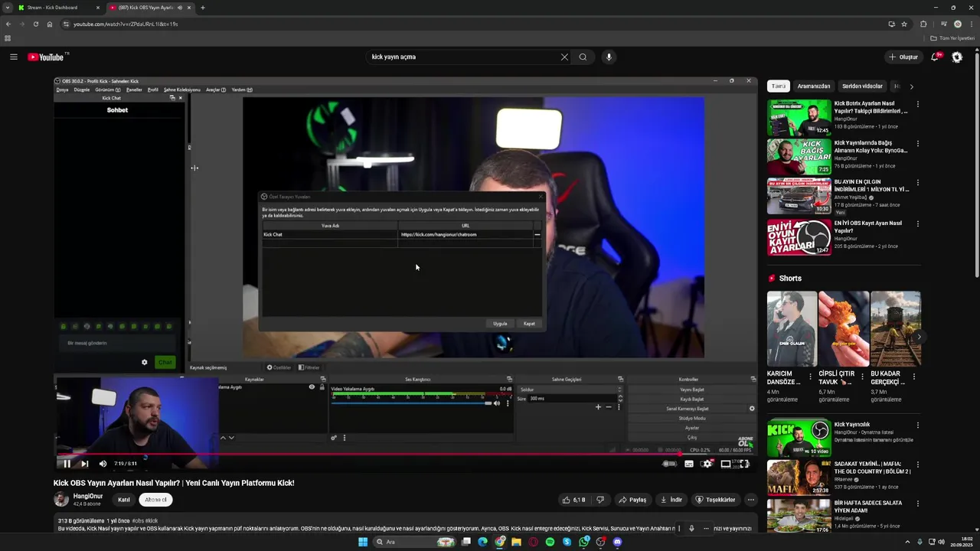Submit search with the magnifier button

coord(583,57)
